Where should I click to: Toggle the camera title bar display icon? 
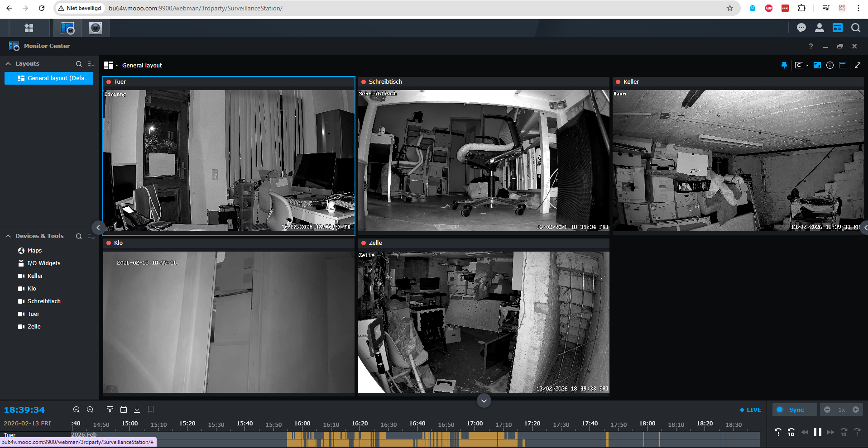pyautogui.click(x=843, y=65)
